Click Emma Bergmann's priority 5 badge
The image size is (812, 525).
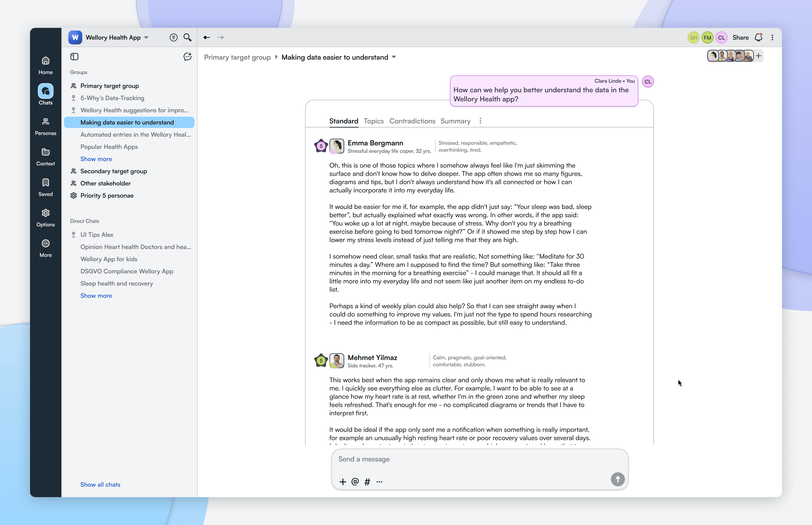tap(321, 146)
